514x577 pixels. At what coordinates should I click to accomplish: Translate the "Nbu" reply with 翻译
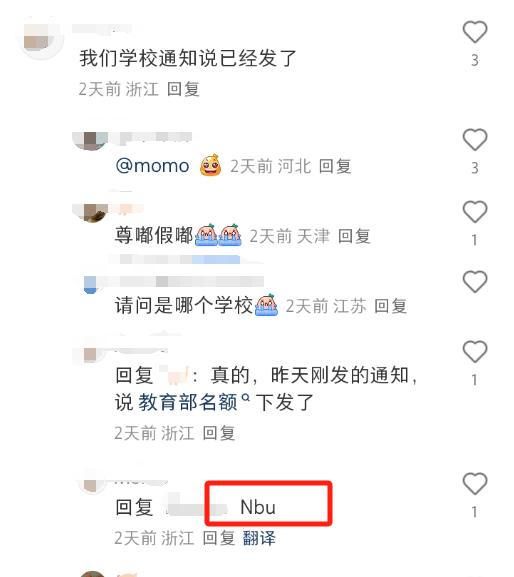pyautogui.click(x=259, y=538)
